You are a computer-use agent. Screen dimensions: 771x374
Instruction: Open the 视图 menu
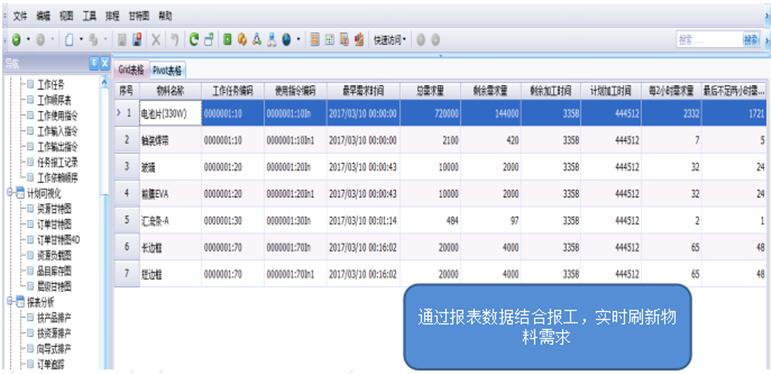[66, 16]
